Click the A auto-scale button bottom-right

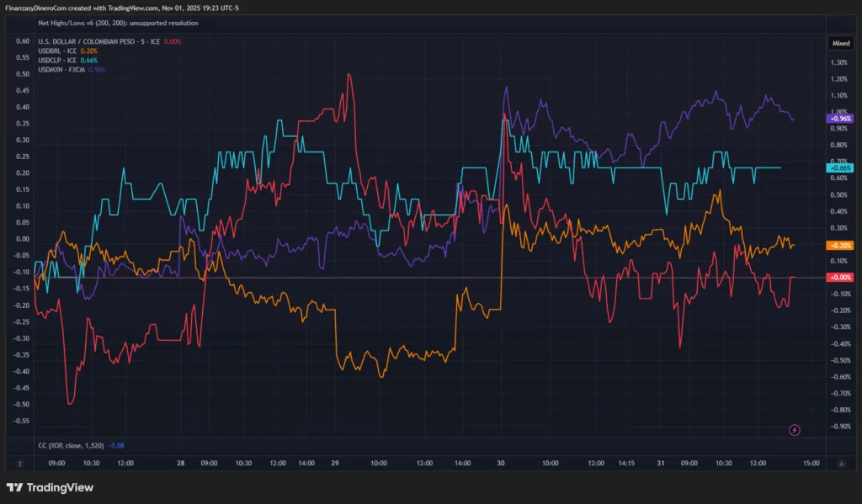pyautogui.click(x=840, y=463)
